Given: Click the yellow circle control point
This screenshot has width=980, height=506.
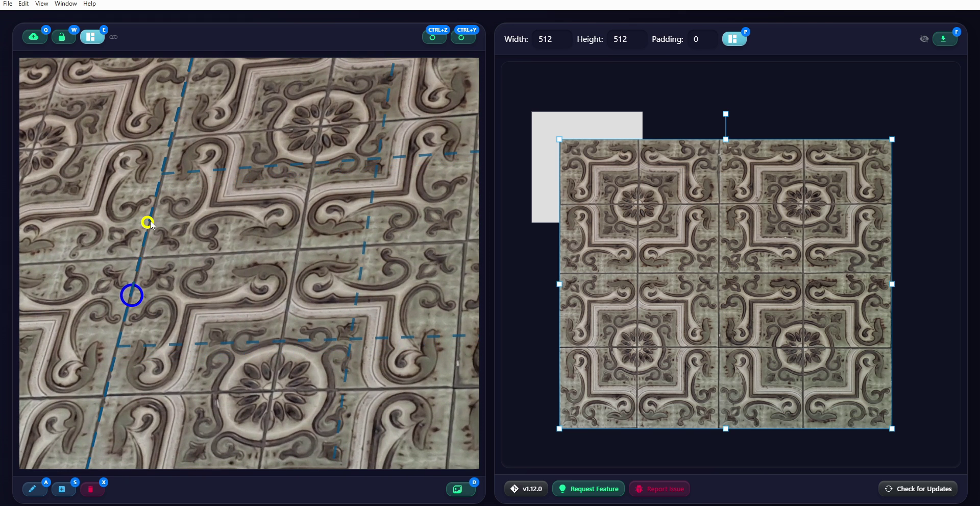Looking at the screenshot, I should 147,222.
